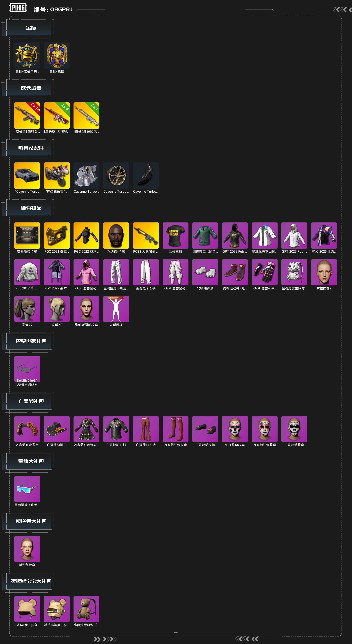Image resolution: width=352 pixels, height=644 pixels.
Task: Pick the BALENCIAGA transparent glasses item
Action: tap(27, 369)
